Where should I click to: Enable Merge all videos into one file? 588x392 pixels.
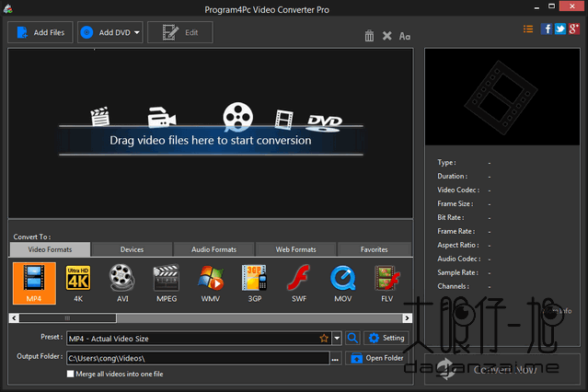pyautogui.click(x=70, y=374)
